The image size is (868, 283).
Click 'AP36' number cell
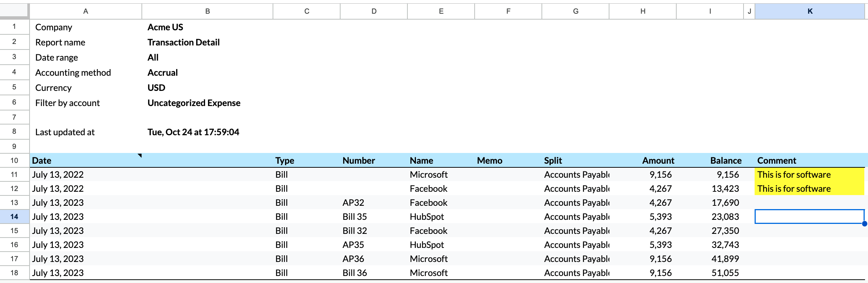click(x=374, y=259)
